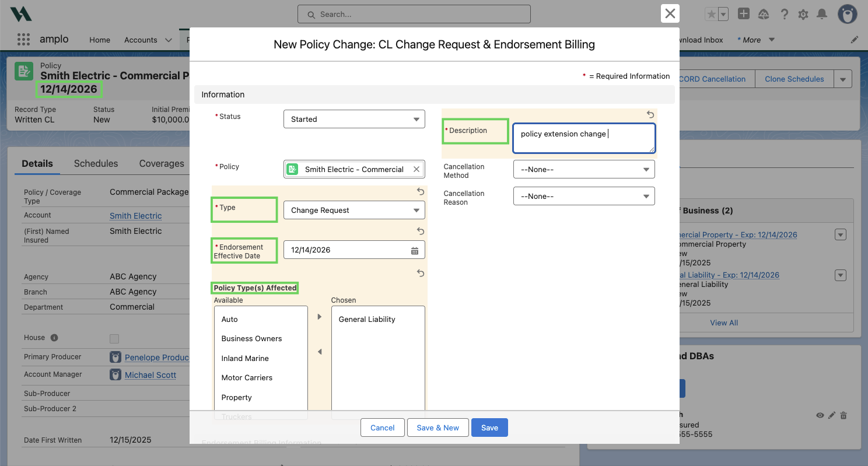Select Auto in the Available list
Image resolution: width=868 pixels, height=466 pixels.
261,319
